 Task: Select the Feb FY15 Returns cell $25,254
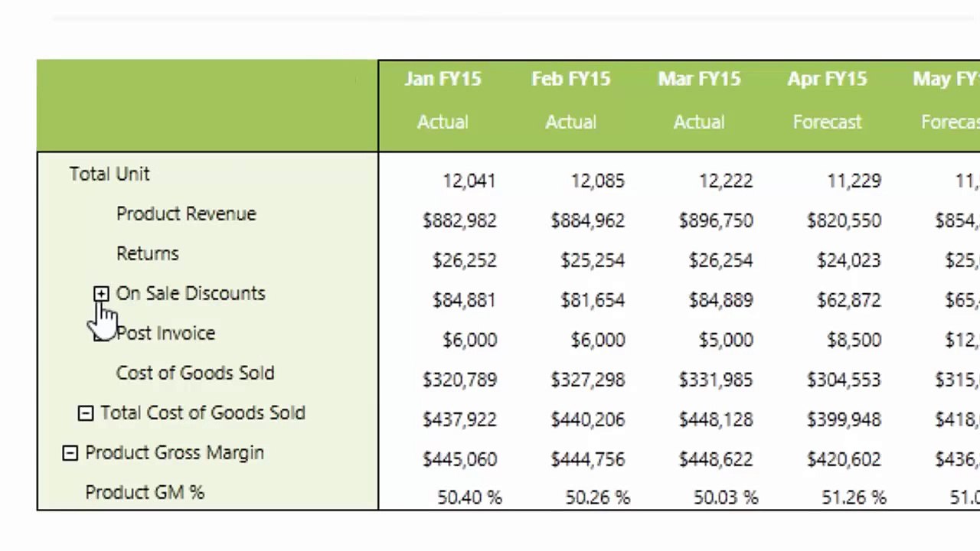[x=593, y=261]
